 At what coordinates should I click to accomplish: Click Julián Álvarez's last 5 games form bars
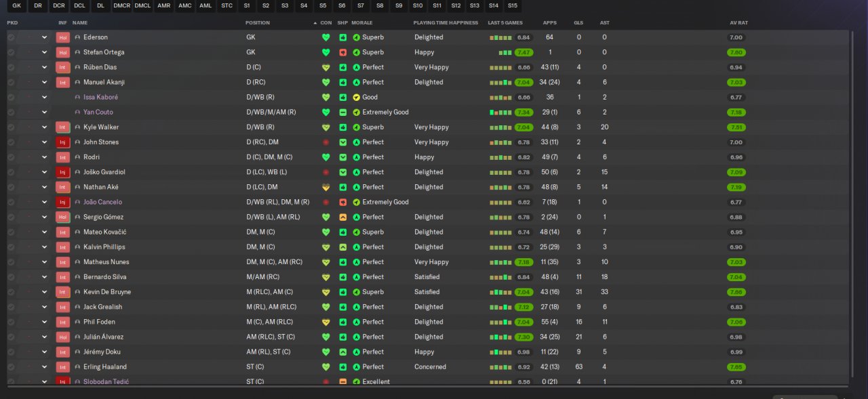[x=501, y=337]
